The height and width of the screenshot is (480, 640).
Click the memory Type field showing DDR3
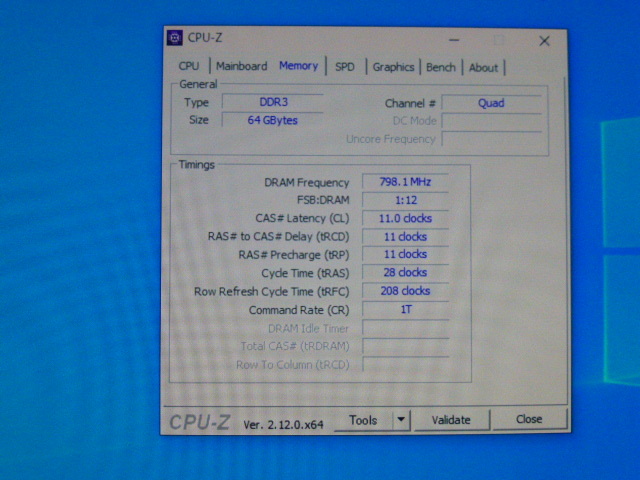click(x=273, y=102)
